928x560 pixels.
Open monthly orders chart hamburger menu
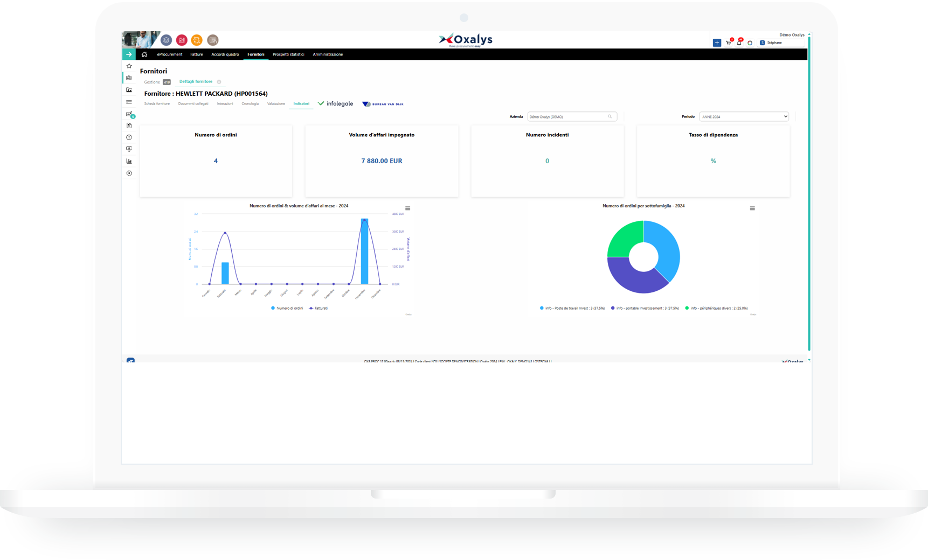[x=407, y=208]
